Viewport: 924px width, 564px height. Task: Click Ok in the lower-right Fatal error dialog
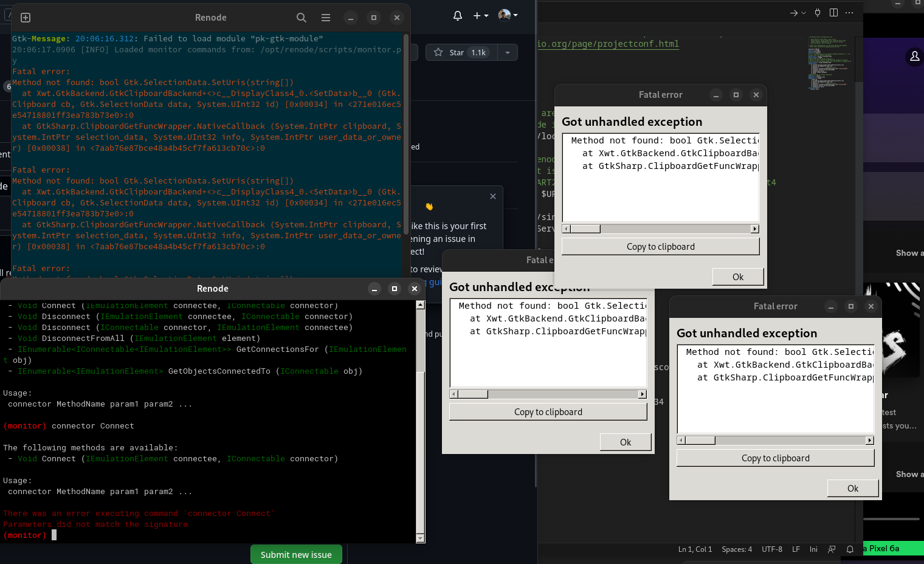853,489
